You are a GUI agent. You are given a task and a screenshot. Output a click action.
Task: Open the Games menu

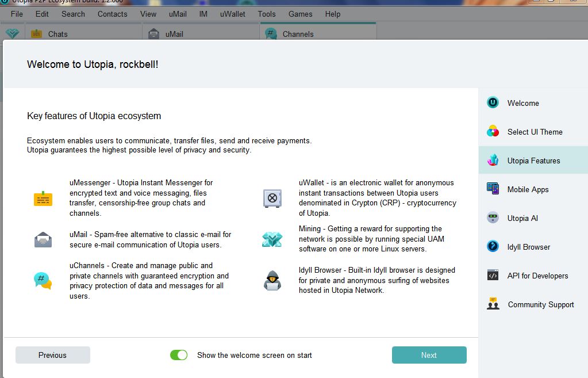click(301, 14)
